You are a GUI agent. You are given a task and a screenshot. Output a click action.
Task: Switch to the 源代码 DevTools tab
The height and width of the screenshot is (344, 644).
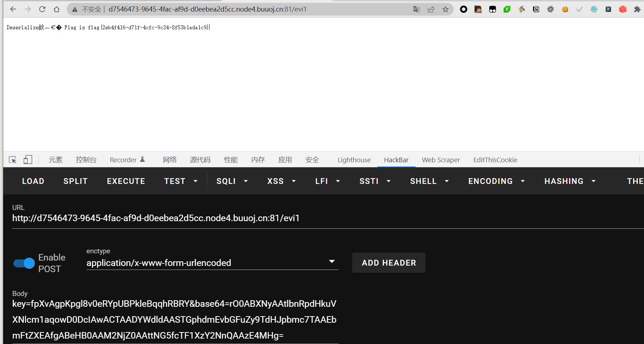(x=200, y=160)
